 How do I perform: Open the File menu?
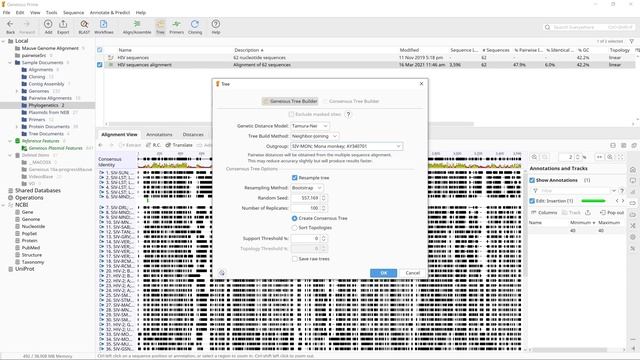(x=7, y=13)
